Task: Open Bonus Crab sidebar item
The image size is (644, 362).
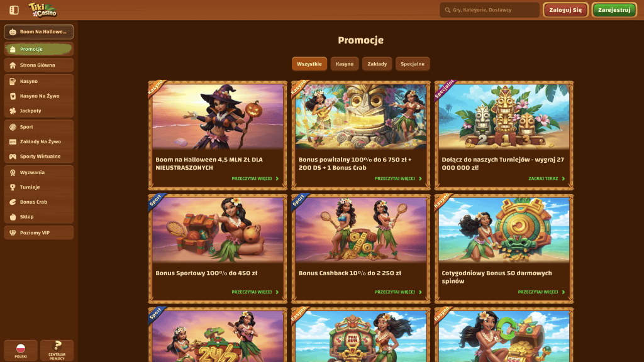Action: (x=38, y=202)
